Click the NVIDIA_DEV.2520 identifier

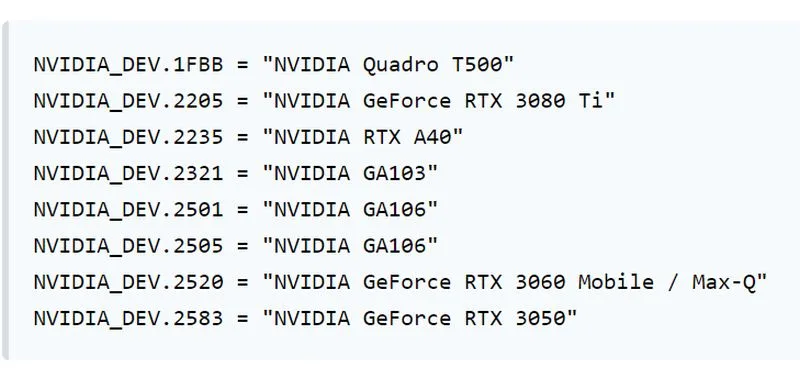[129, 283]
